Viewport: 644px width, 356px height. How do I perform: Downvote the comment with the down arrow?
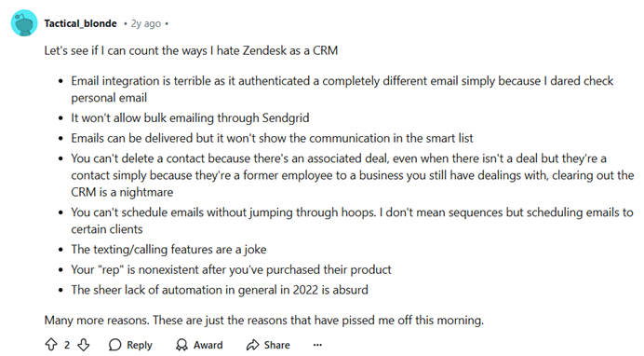(84, 345)
